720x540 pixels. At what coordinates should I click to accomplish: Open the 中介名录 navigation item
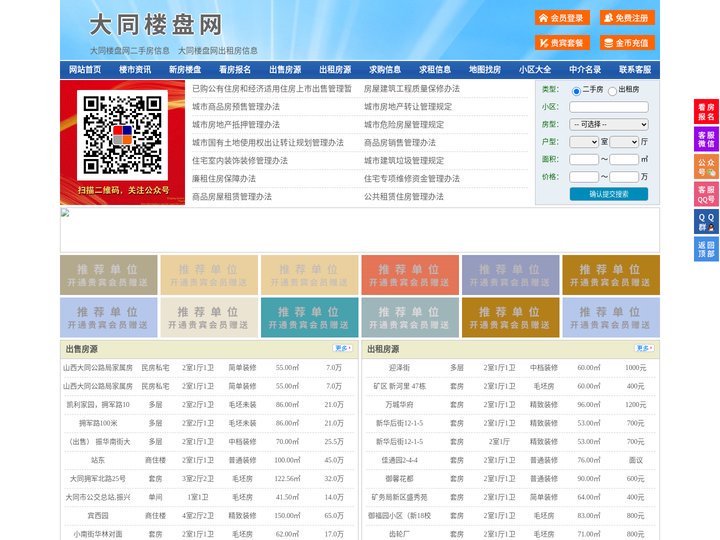(585, 70)
